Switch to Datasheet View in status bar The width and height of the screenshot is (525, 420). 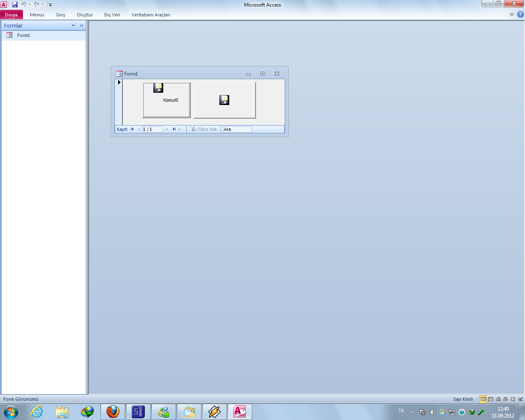tap(491, 399)
